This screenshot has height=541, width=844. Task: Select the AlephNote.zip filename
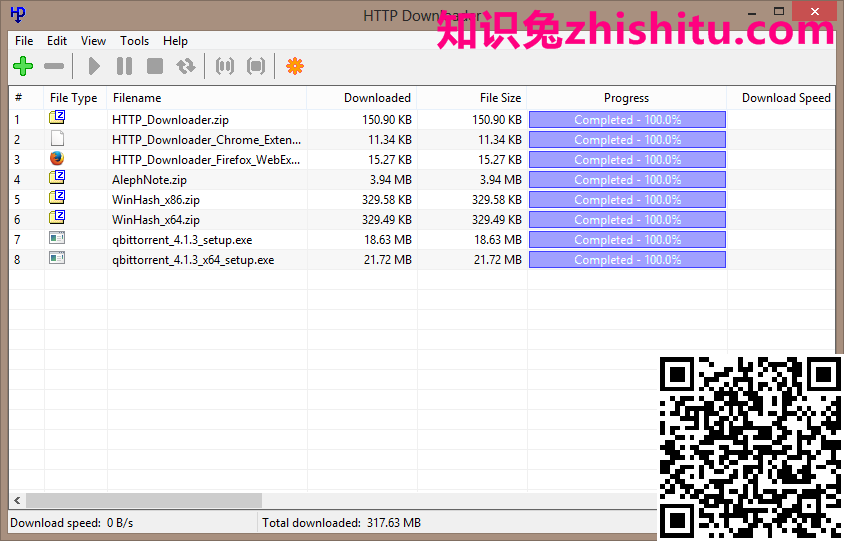[x=149, y=180]
